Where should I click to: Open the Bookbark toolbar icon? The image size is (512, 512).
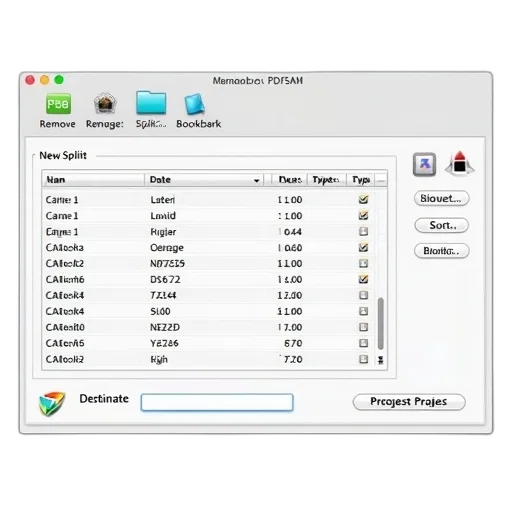click(x=195, y=104)
